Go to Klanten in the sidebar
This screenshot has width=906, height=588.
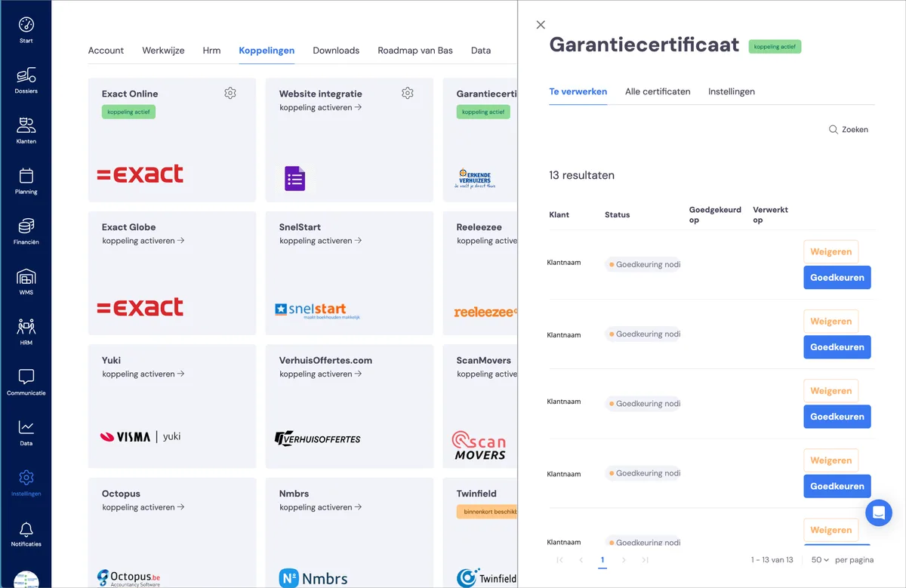[26, 131]
